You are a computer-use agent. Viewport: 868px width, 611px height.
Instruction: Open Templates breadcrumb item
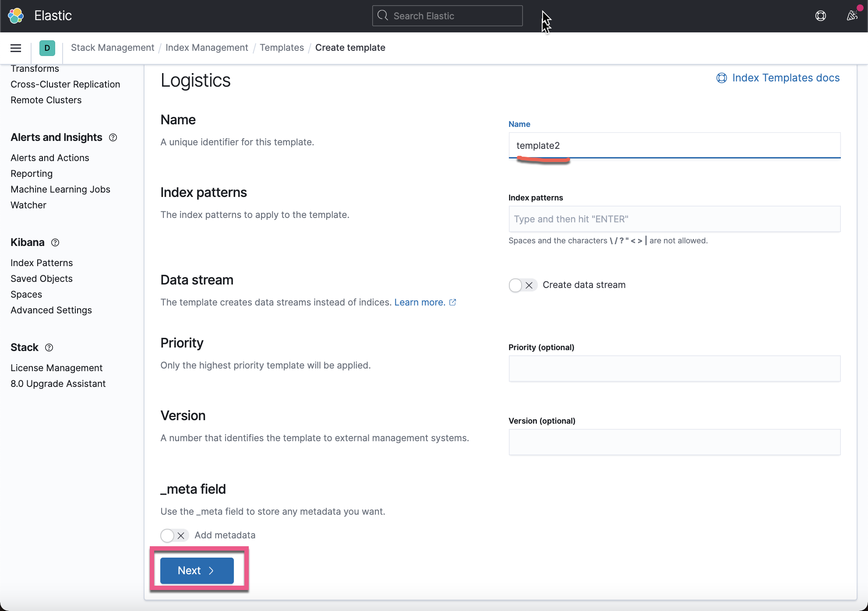coord(282,47)
